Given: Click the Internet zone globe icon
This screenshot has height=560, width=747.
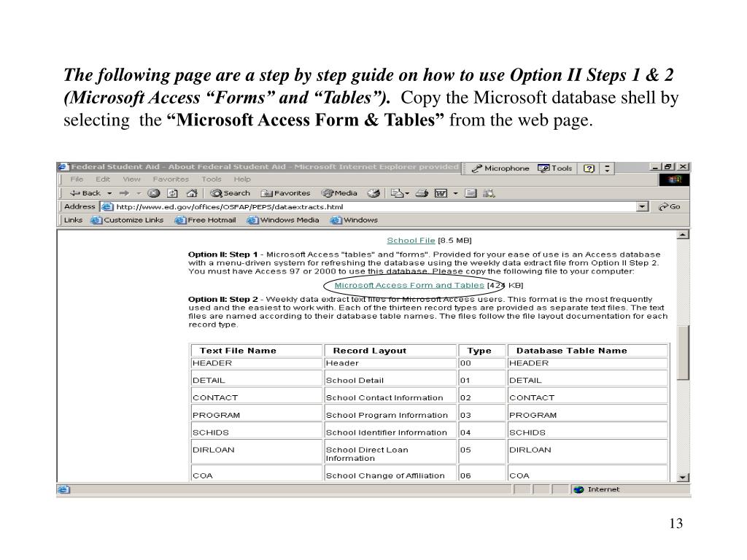Looking at the screenshot, I should (x=578, y=489).
